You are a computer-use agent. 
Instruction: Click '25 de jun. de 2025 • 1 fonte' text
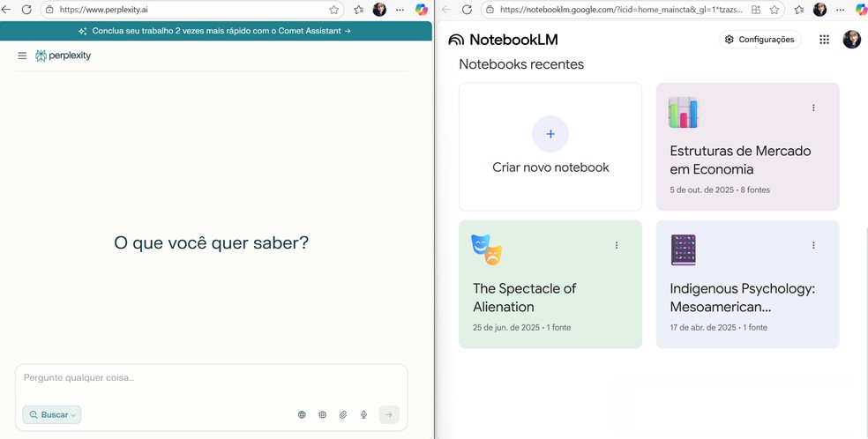pyautogui.click(x=521, y=327)
